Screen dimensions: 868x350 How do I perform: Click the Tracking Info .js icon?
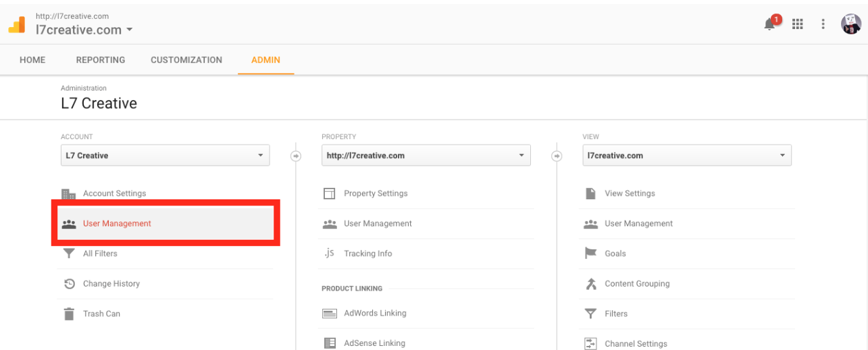[x=330, y=253]
